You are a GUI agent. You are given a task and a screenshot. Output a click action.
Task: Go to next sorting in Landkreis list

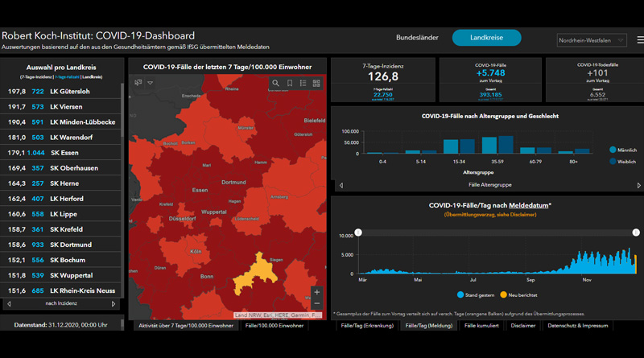114,304
